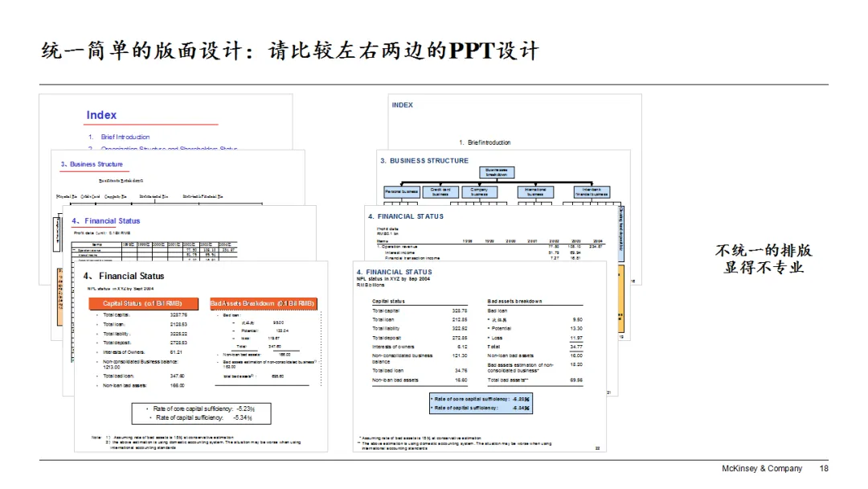Click the blue "4、Financial Status" heading on left
This screenshot has width=868, height=489.
[106, 220]
